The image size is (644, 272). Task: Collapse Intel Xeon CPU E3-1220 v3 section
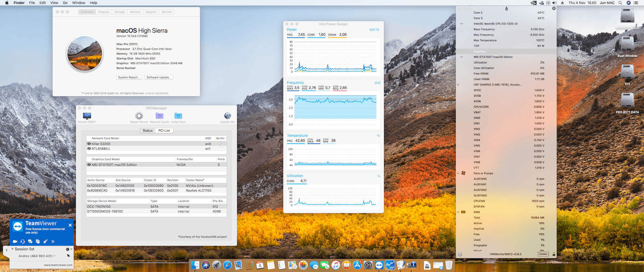[x=462, y=24]
